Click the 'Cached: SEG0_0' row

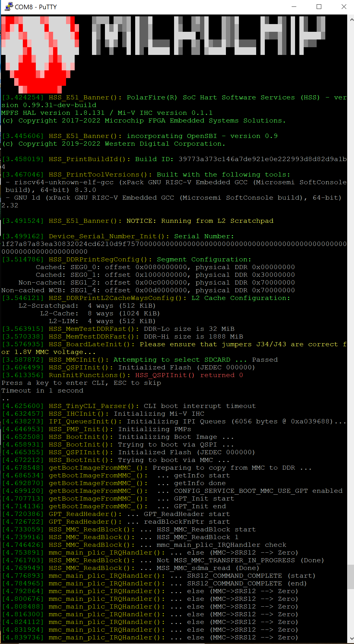165,267
